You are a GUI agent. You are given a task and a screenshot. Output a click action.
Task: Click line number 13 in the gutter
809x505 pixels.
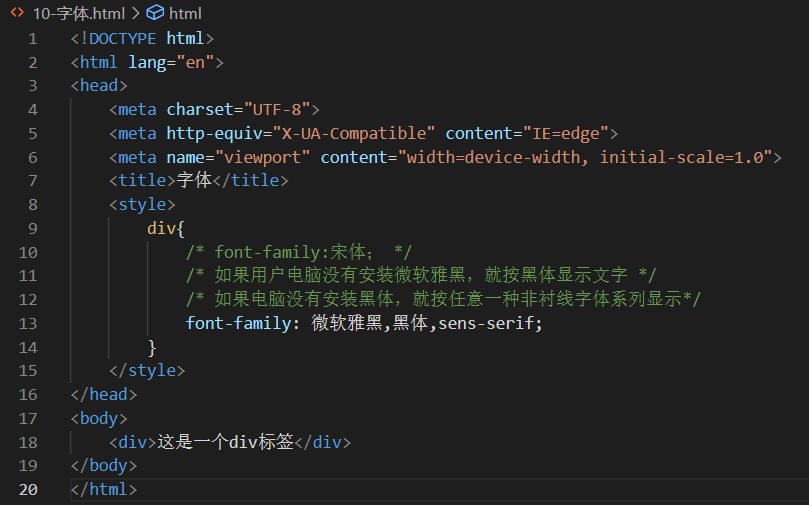pos(28,323)
